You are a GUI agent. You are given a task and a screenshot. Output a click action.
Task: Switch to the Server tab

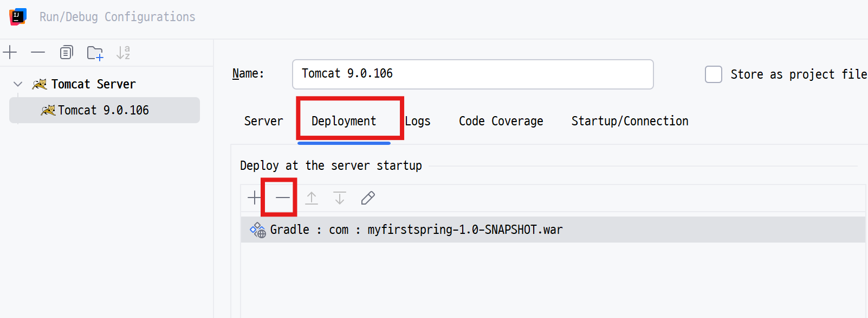click(263, 121)
